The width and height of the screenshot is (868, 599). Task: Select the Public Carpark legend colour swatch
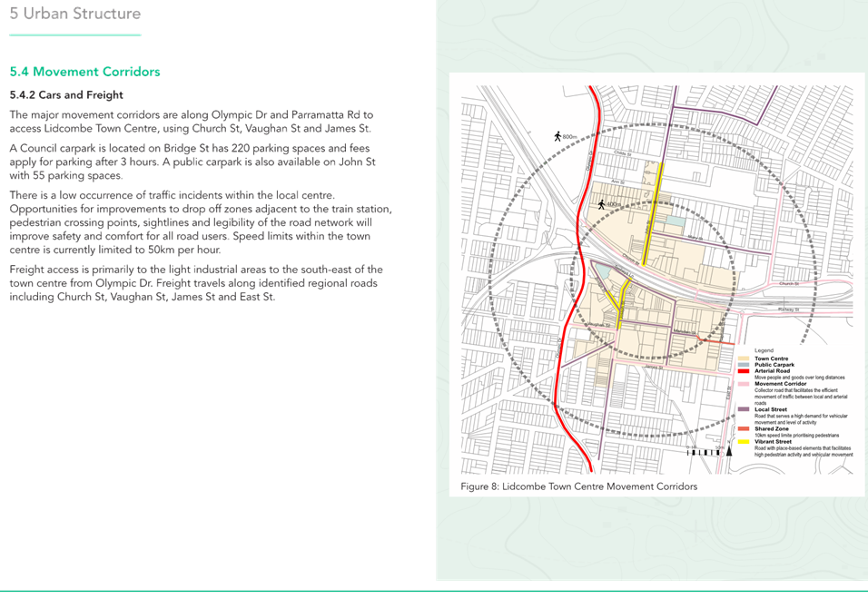(x=744, y=365)
